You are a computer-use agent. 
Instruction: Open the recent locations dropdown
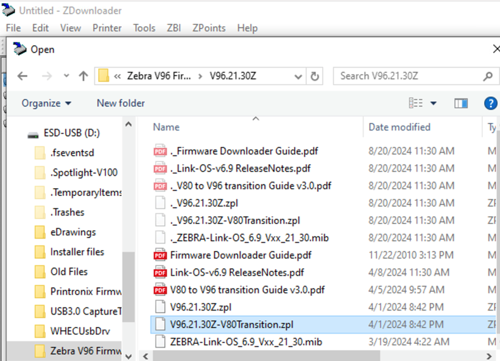(x=66, y=76)
